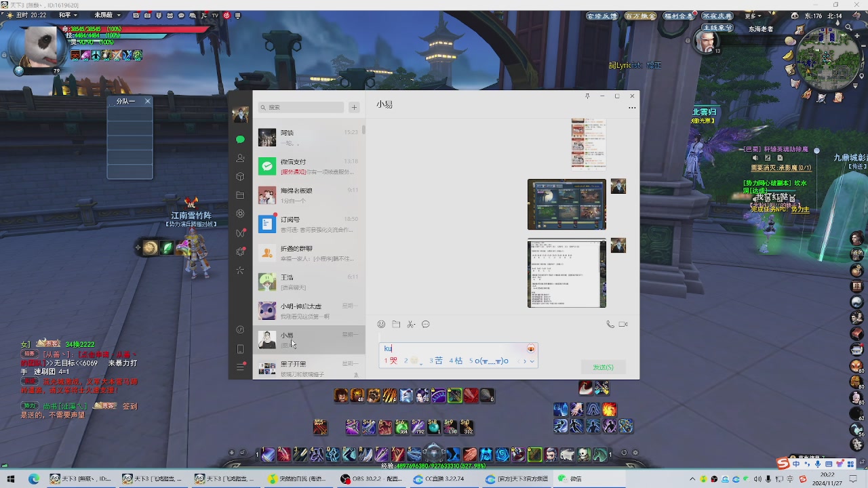This screenshot has height=488, width=868.
Task: Open the 主线章节 storyline button
Action: (x=717, y=28)
